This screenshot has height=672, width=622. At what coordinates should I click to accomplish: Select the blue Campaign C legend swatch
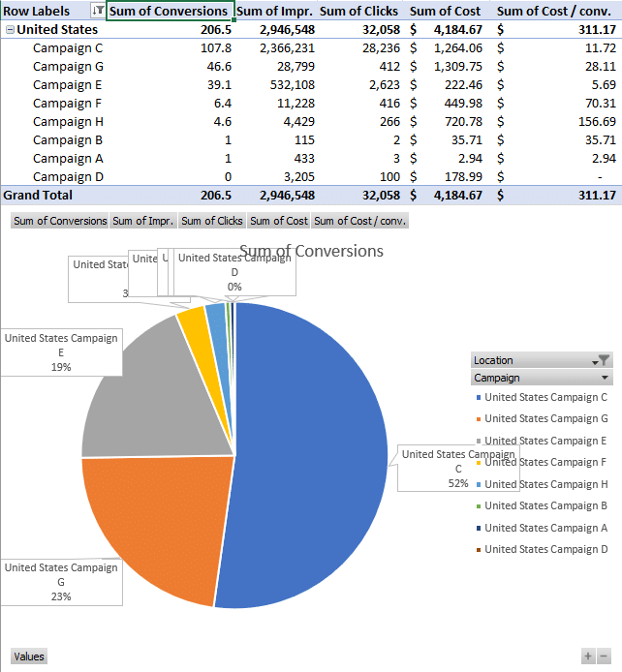(479, 397)
